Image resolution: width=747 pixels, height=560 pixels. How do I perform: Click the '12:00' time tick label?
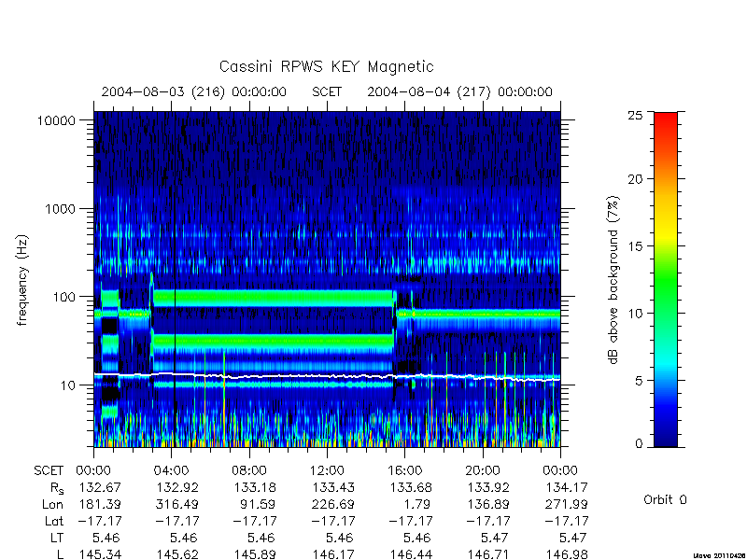tap(327, 471)
